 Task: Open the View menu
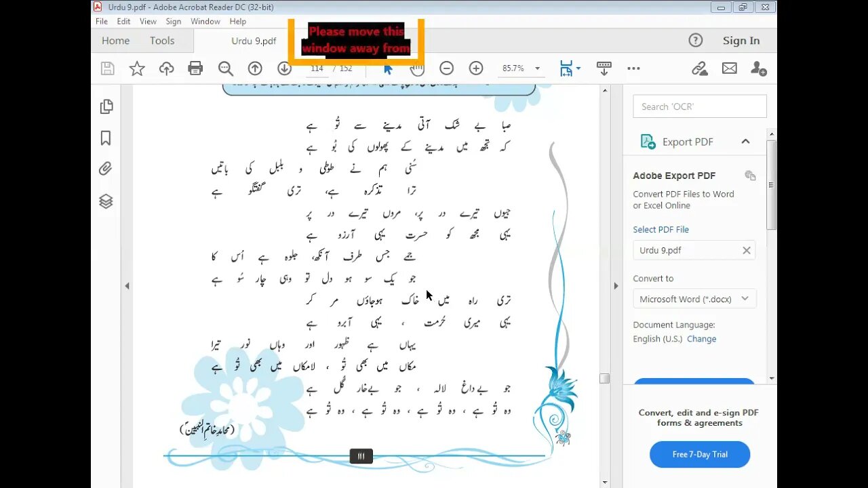pos(148,22)
